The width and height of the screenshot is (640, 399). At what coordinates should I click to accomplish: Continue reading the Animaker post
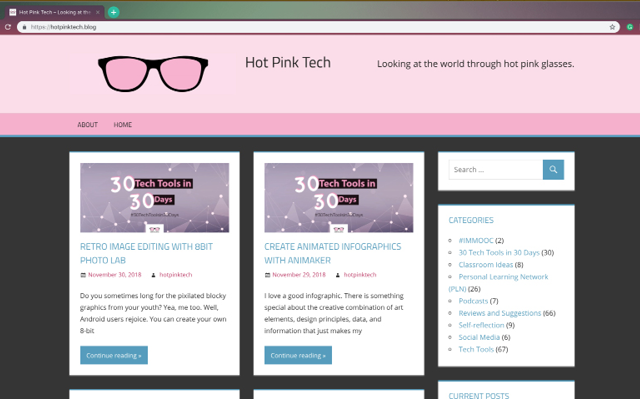tap(298, 355)
